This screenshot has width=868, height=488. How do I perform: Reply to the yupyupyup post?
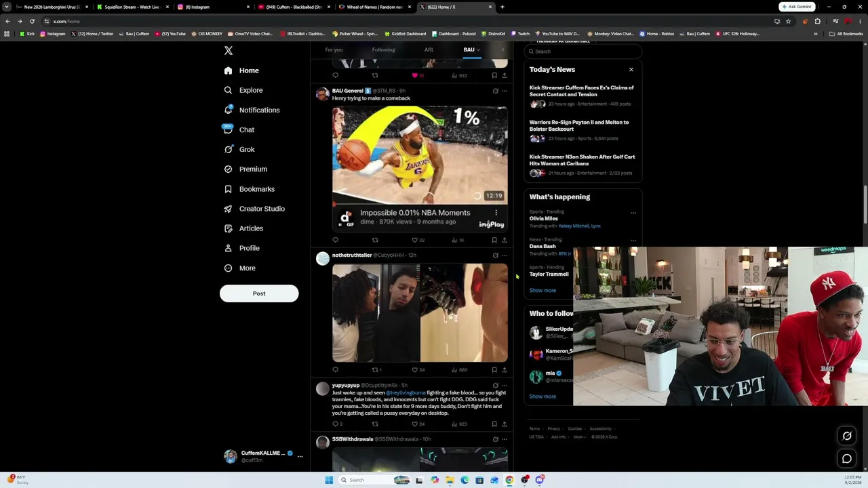tap(335, 424)
